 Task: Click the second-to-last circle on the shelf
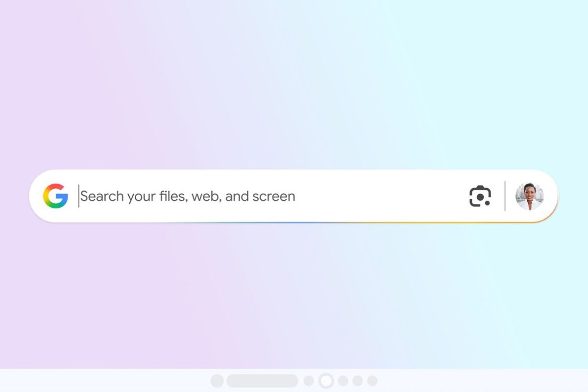pos(358,381)
